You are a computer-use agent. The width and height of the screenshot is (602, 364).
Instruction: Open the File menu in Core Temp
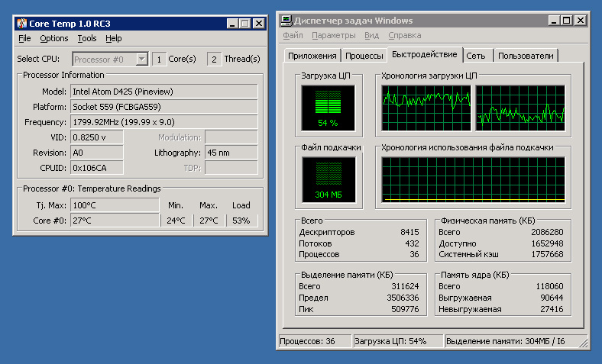pyautogui.click(x=24, y=38)
